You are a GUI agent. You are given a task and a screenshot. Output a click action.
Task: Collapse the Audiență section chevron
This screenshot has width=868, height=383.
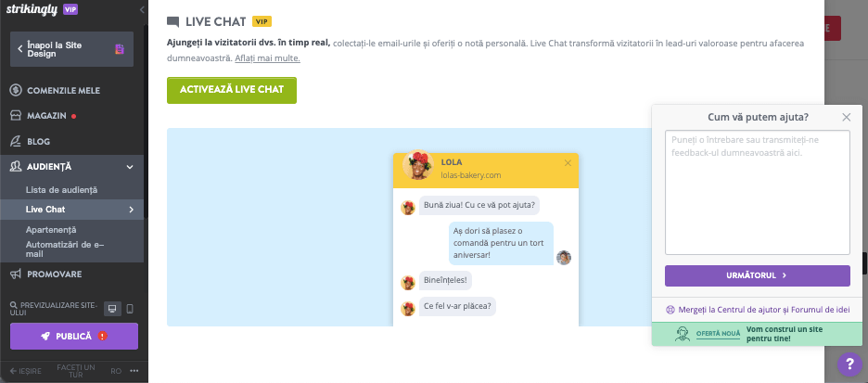(130, 167)
